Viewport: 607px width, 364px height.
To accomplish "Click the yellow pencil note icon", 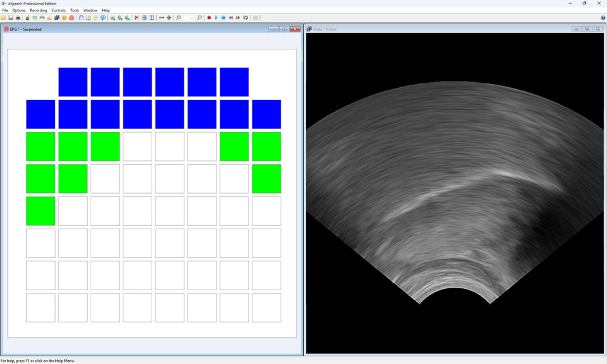I will 96,18.
